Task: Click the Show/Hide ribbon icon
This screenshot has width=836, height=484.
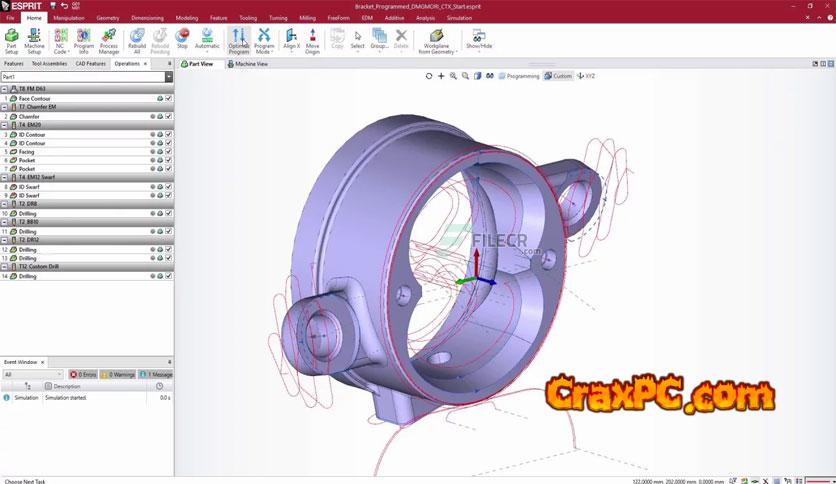Action: pyautogui.click(x=479, y=40)
